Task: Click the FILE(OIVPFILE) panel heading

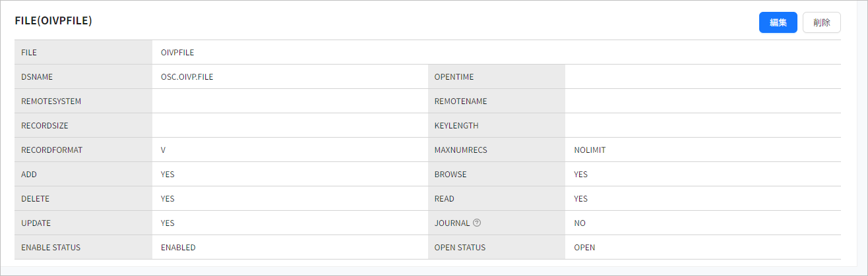Action: [x=53, y=21]
